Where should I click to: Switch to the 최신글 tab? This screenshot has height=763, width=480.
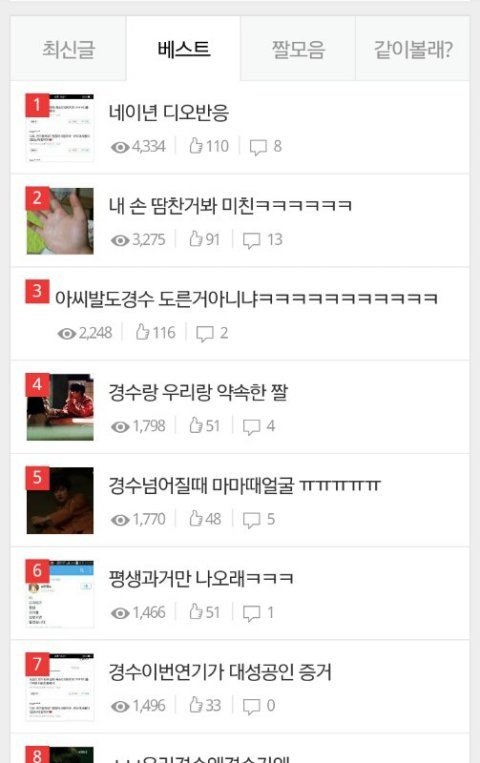(x=68, y=49)
